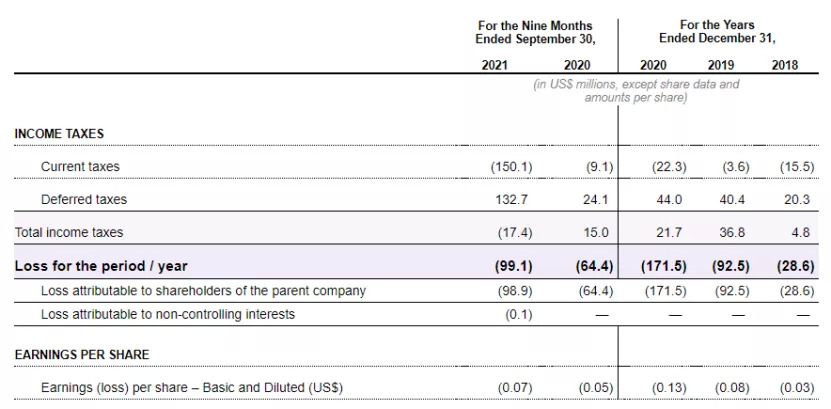Click the Deferred taxes row label
This screenshot has width=831, height=409.
tap(84, 200)
